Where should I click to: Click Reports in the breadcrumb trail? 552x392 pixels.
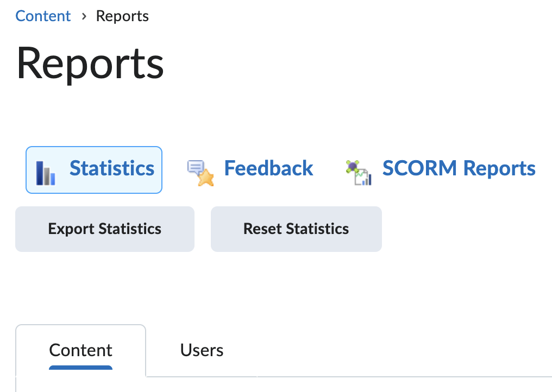[122, 16]
